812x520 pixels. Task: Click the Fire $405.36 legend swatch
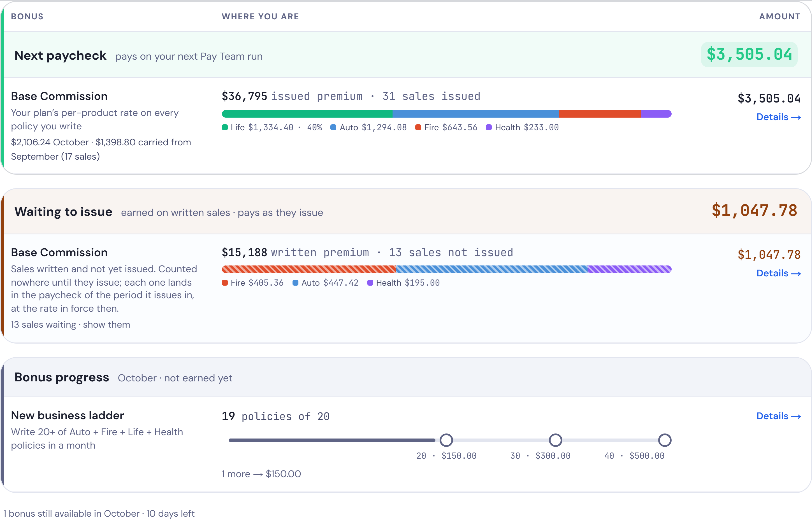click(x=225, y=283)
